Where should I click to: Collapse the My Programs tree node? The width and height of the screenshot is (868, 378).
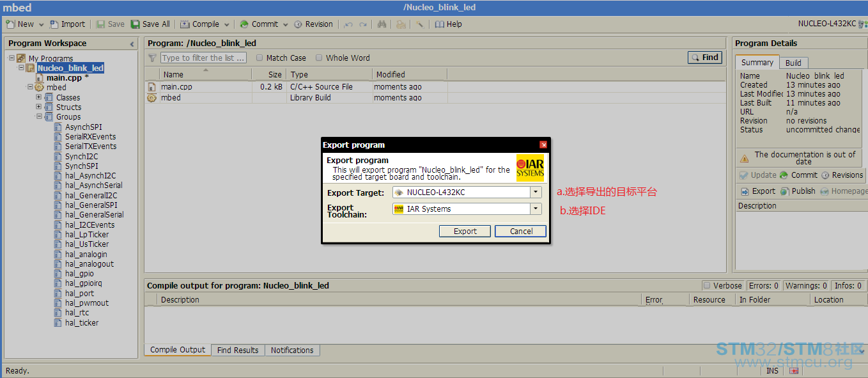(x=12, y=58)
